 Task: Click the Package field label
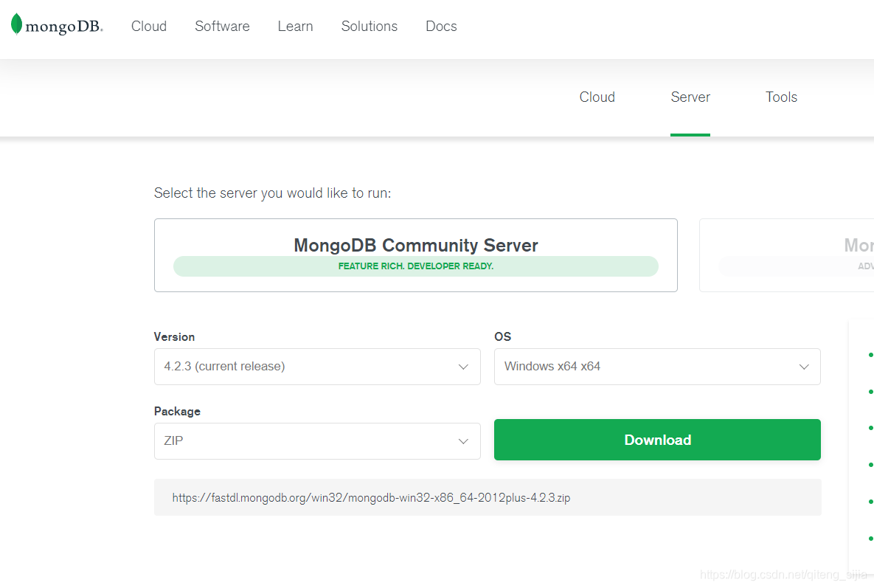(177, 412)
